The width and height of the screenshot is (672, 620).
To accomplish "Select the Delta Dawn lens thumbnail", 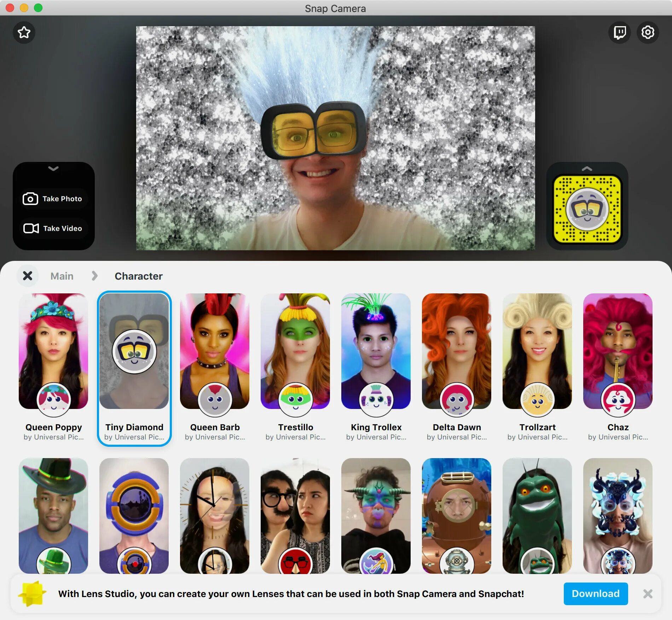I will pos(457,351).
